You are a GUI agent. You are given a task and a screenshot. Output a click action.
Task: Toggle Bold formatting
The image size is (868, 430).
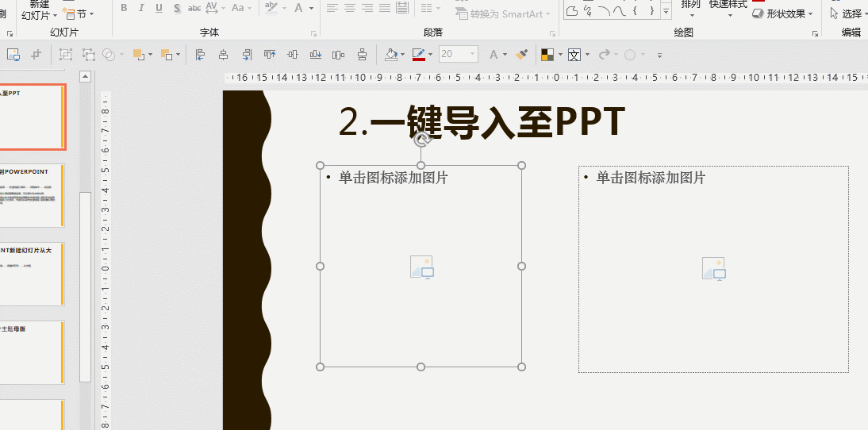click(124, 8)
